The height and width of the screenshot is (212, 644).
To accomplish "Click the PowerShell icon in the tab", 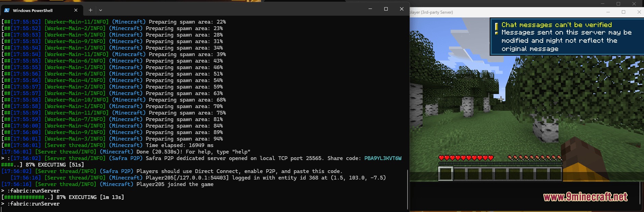I will point(7,10).
